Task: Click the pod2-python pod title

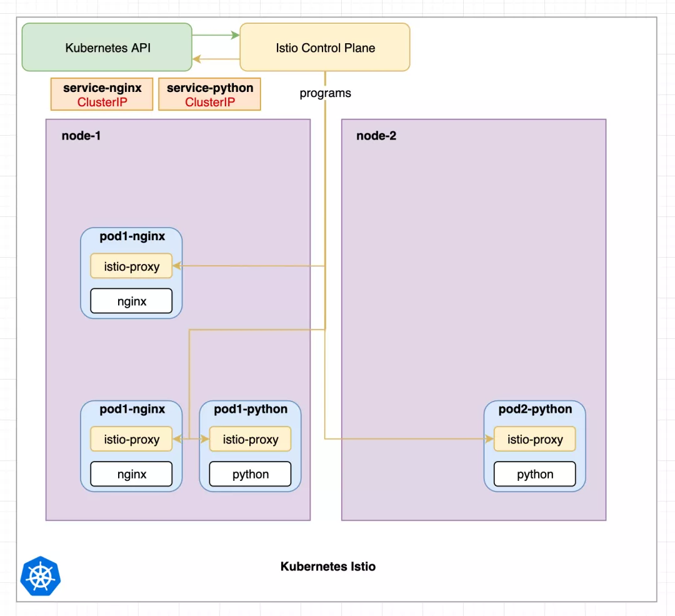Action: 535,409
